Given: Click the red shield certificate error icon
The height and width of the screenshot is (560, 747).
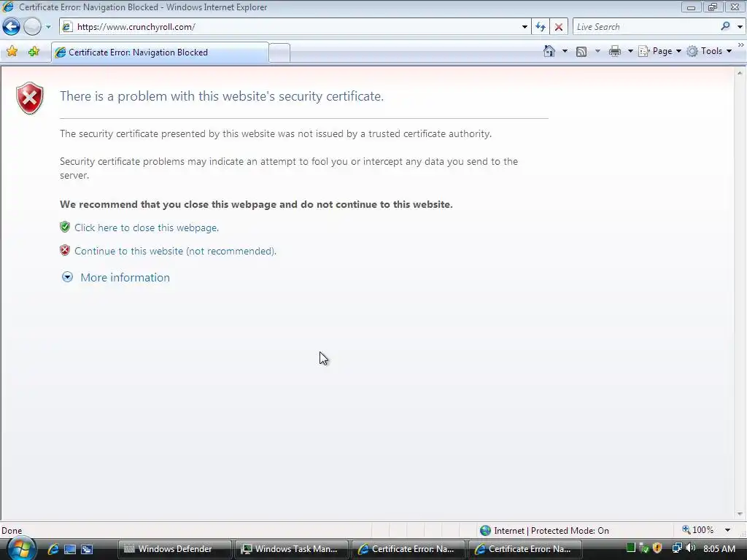Looking at the screenshot, I should [x=29, y=98].
